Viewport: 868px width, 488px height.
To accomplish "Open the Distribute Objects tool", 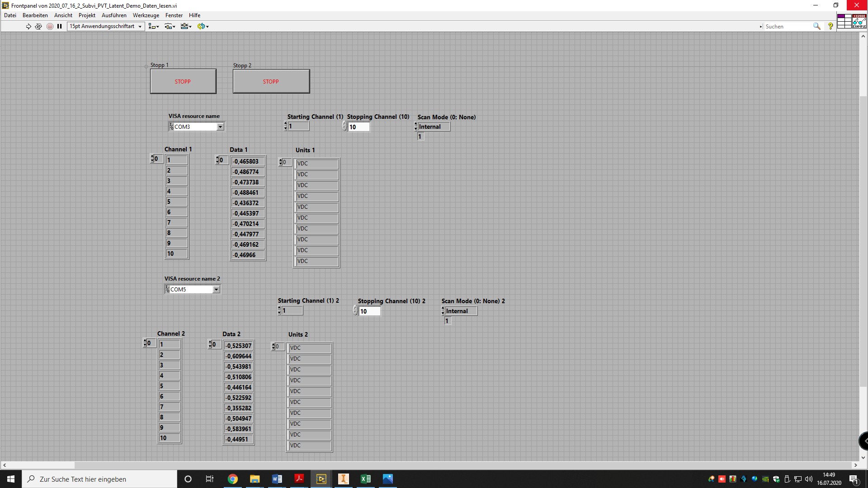I will point(170,27).
